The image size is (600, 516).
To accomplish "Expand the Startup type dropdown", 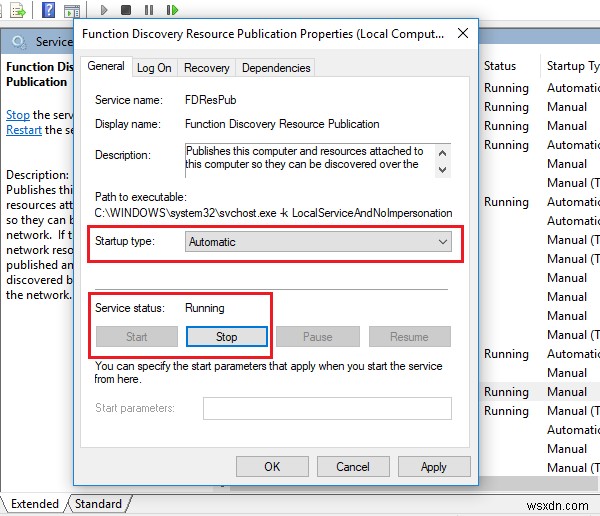I will point(318,242).
